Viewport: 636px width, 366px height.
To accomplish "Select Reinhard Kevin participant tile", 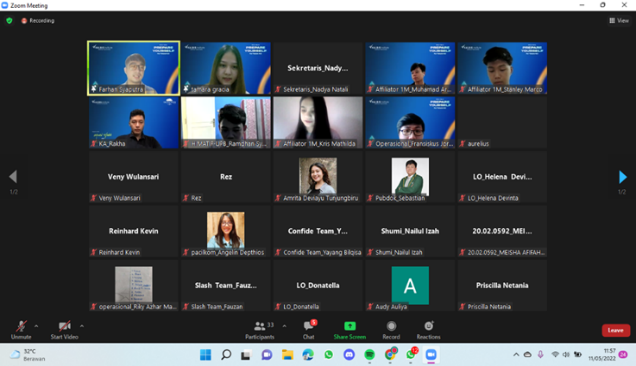I will (134, 231).
